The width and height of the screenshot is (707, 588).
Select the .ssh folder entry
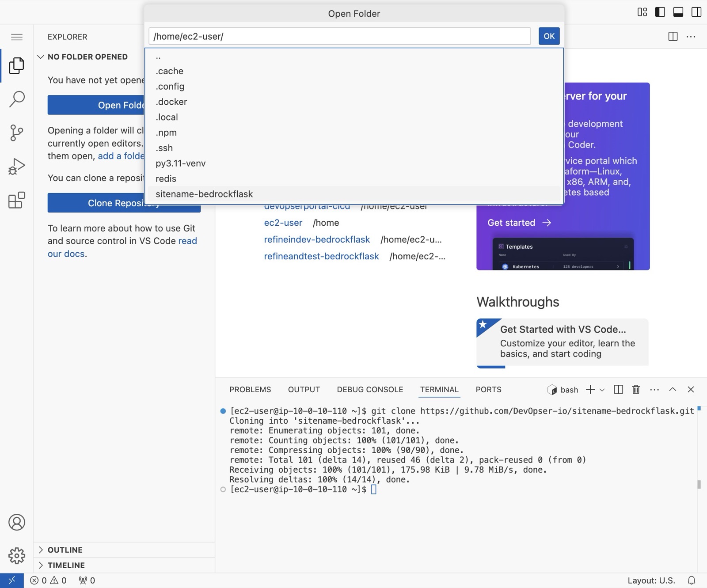354,148
